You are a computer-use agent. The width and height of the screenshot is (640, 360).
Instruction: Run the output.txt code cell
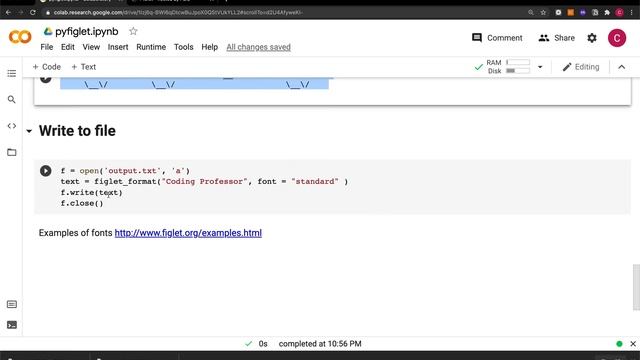[x=46, y=171]
